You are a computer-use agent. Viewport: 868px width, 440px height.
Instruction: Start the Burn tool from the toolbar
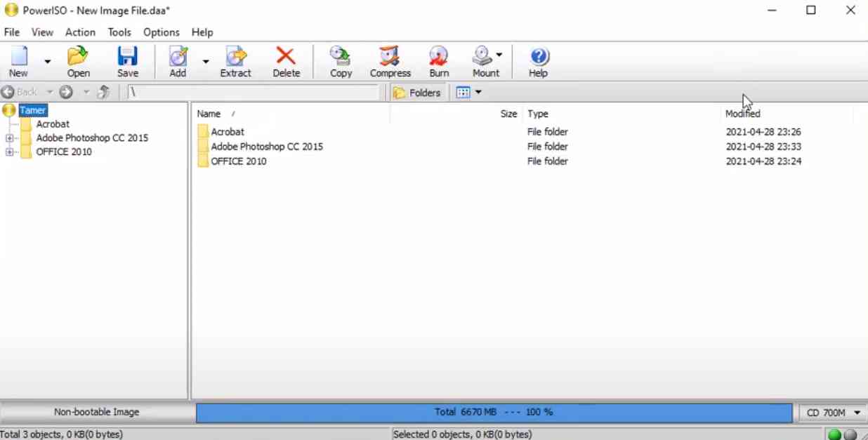point(439,62)
